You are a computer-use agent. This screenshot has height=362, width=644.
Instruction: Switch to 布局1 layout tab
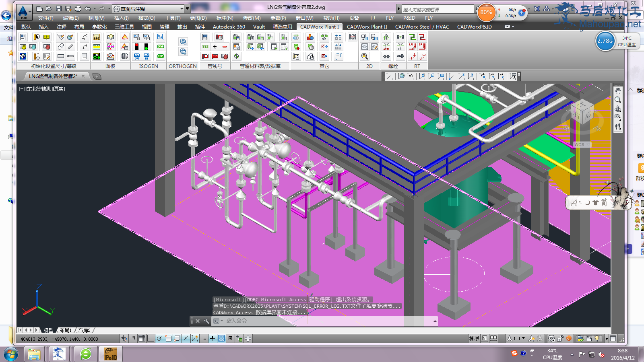[x=66, y=330]
